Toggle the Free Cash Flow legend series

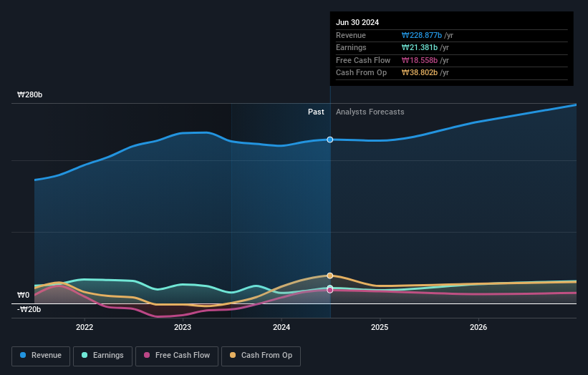coord(177,356)
